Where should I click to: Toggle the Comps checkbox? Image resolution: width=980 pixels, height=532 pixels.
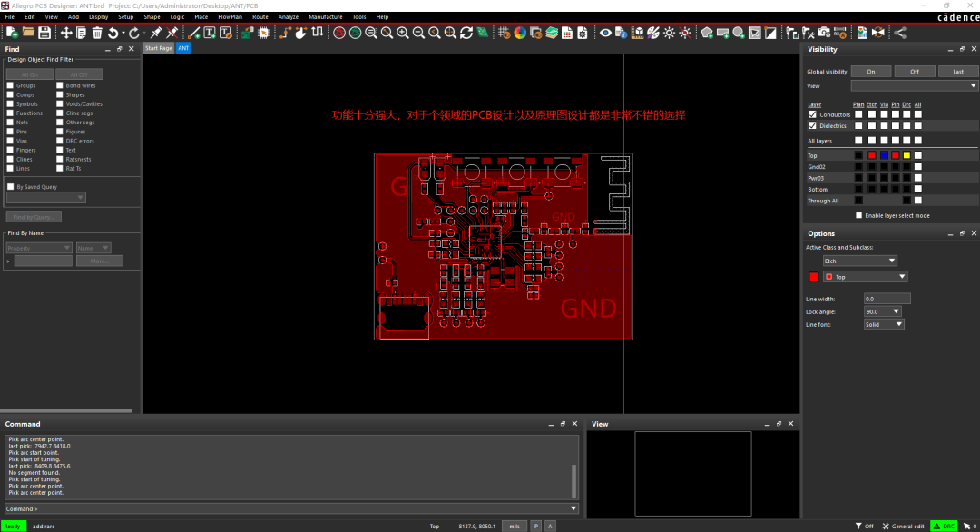(x=10, y=94)
